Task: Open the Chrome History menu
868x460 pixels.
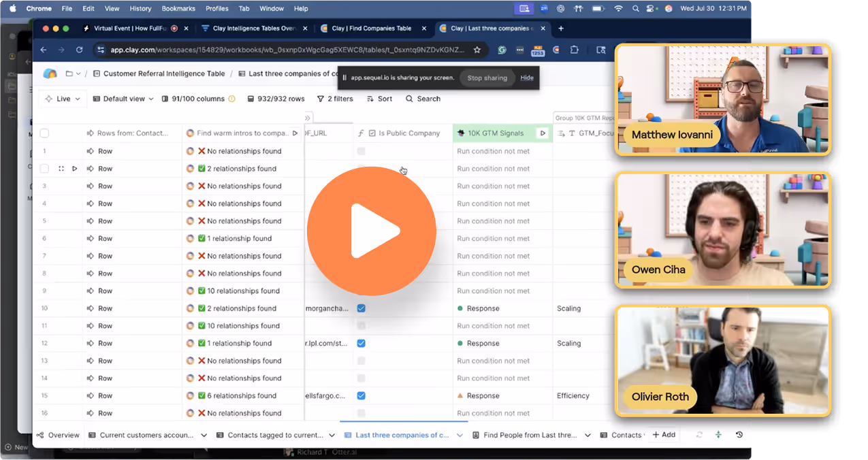Action: (x=140, y=9)
